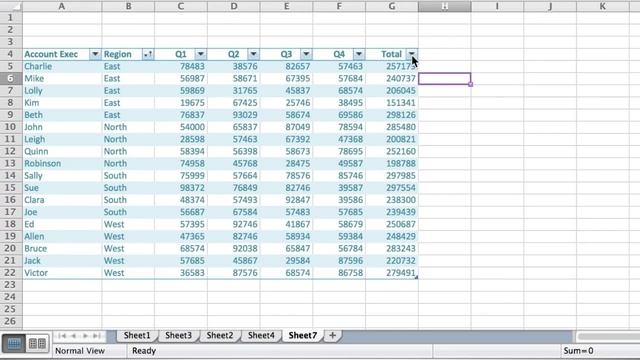The height and width of the screenshot is (360, 640).
Task: Click Quinn's Q4 value 78695
Action: coord(339,151)
